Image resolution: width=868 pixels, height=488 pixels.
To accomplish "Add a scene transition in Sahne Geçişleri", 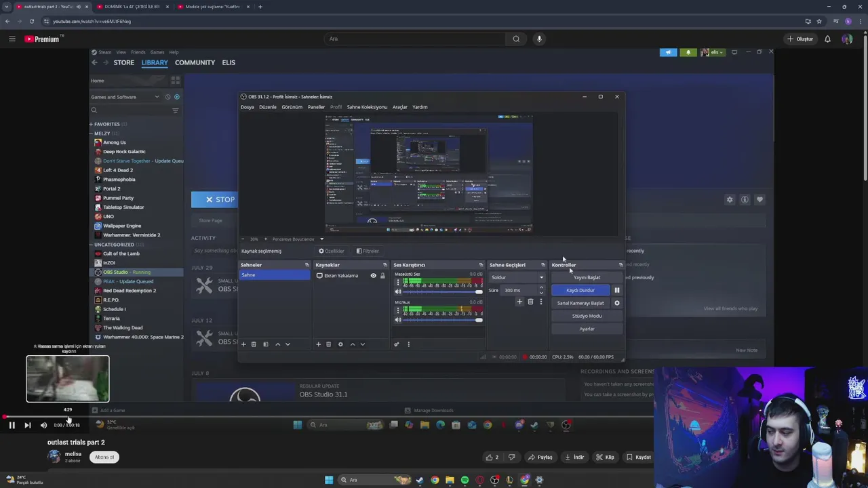I will click(519, 302).
